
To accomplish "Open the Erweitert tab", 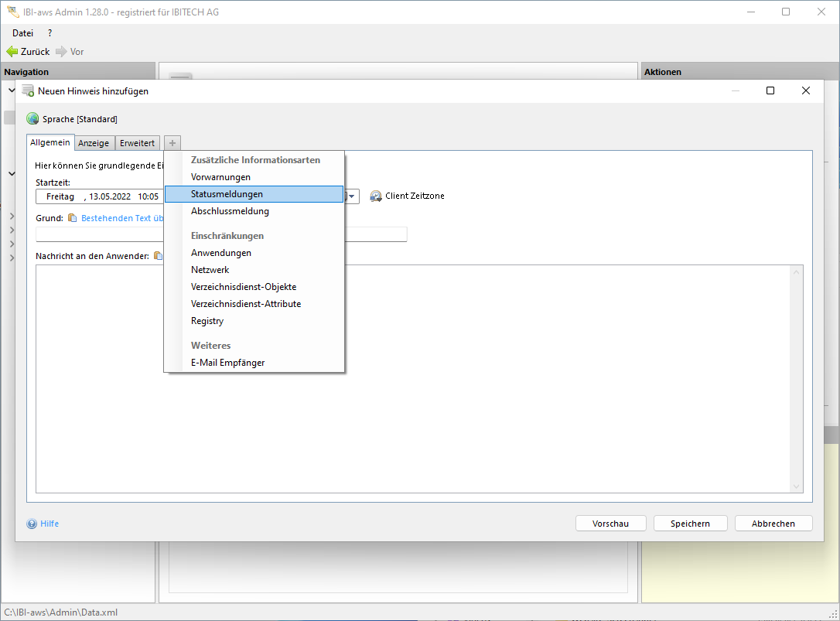I will (138, 143).
